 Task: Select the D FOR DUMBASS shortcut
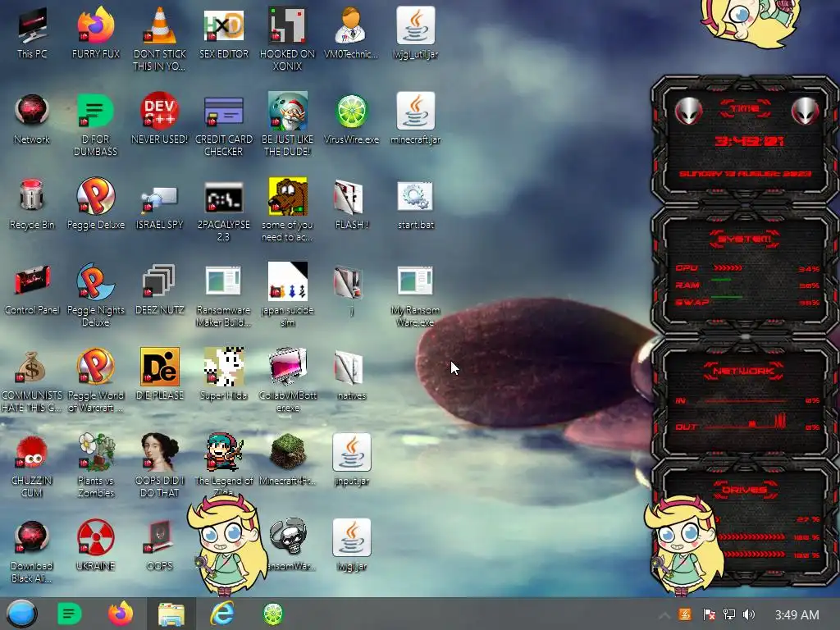pyautogui.click(x=95, y=111)
